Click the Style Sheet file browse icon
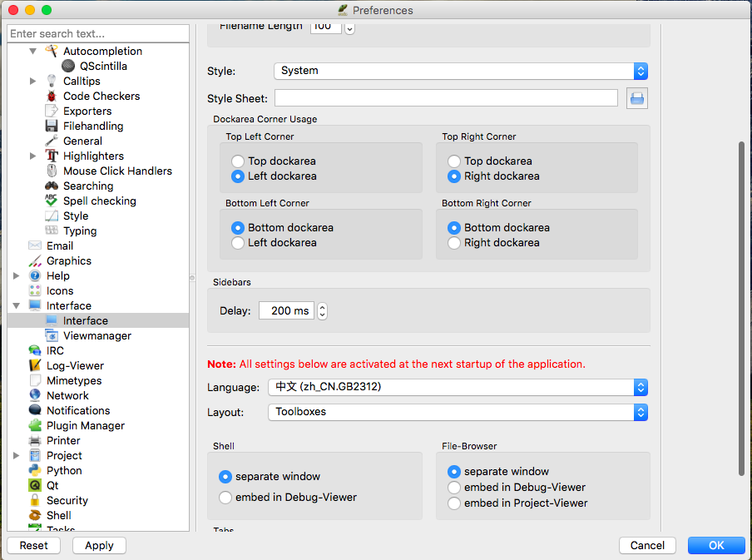Screen dimensions: 752x560 coord(637,98)
